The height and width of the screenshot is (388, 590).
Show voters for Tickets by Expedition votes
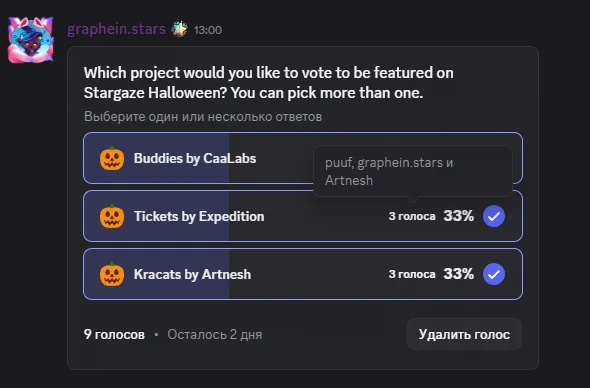point(412,216)
